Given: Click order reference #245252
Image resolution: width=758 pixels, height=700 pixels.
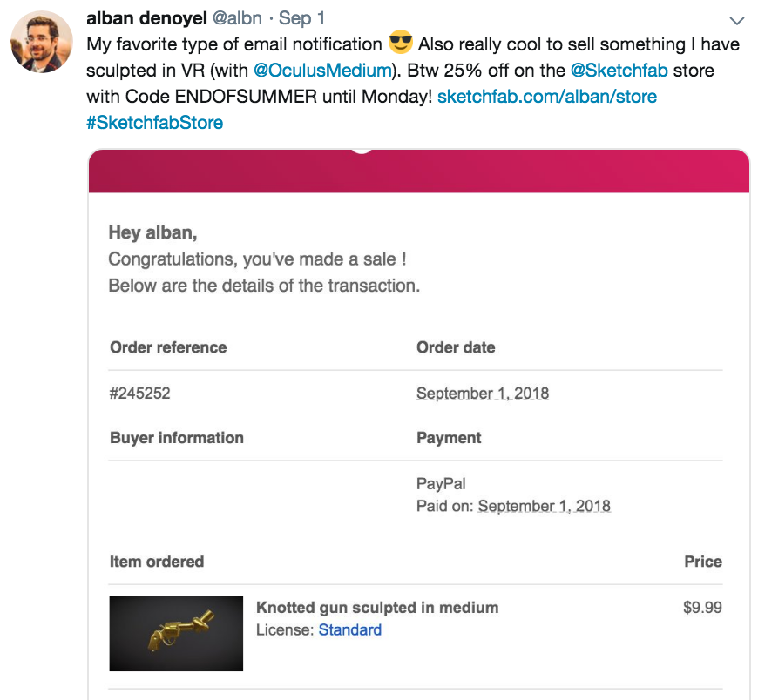Looking at the screenshot, I should [139, 394].
